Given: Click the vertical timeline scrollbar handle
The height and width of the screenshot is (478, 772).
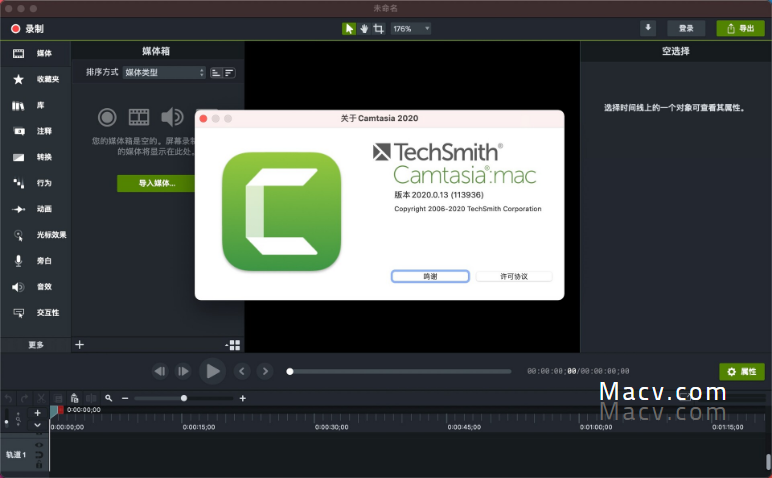Looking at the screenshot, I should pos(768,462).
